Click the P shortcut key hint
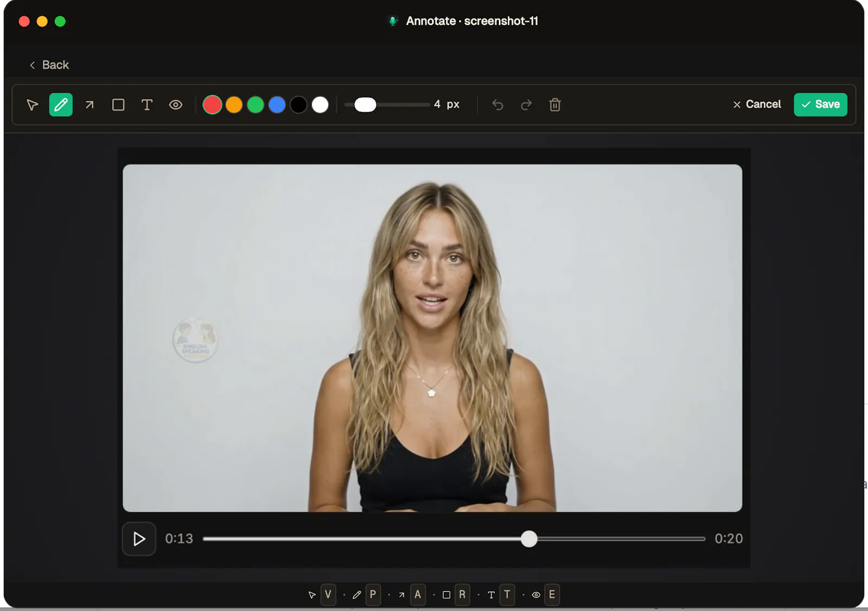 pyautogui.click(x=373, y=595)
